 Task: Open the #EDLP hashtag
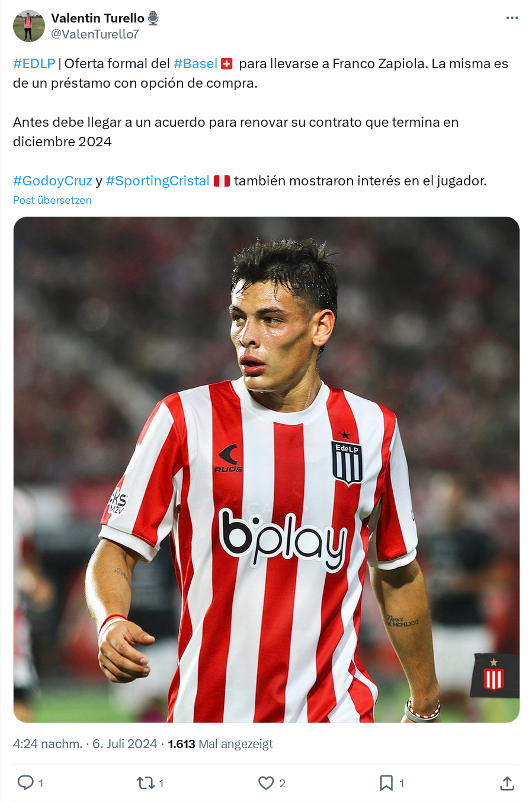point(34,64)
